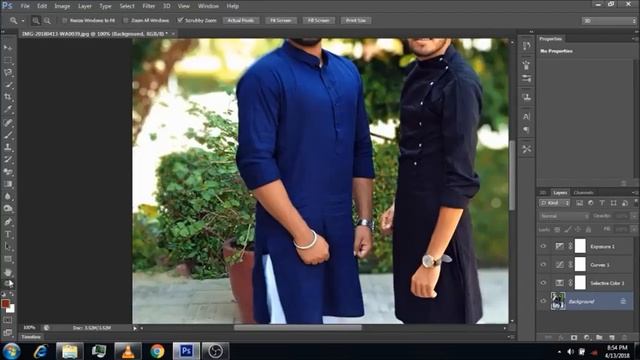
Task: Open status bar info arrow menu
Action: pos(135,328)
